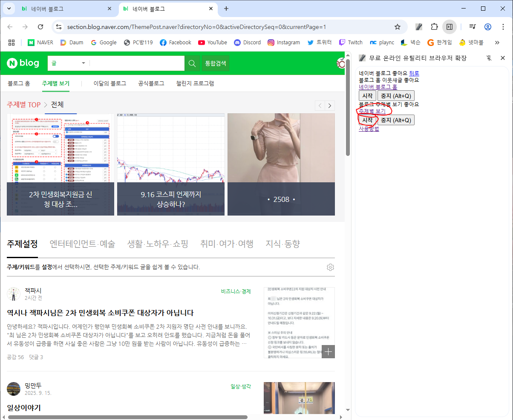Screen dimensions: 513x420
Task: Click the 통합검색 button
Action: click(216, 63)
